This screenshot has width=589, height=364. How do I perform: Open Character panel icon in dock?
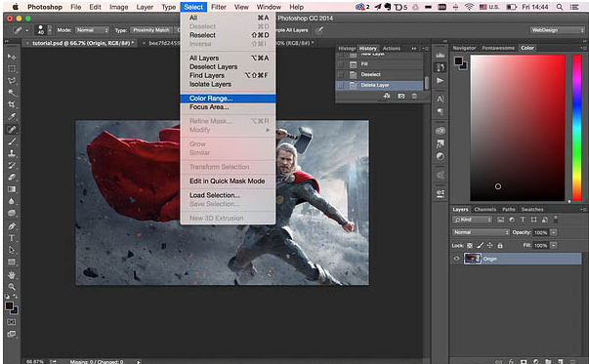[x=441, y=100]
